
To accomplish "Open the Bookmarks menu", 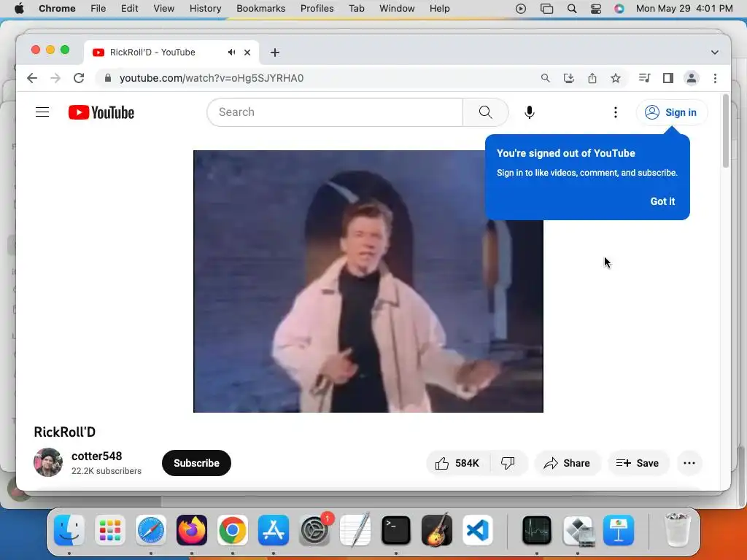I will 261,9.
